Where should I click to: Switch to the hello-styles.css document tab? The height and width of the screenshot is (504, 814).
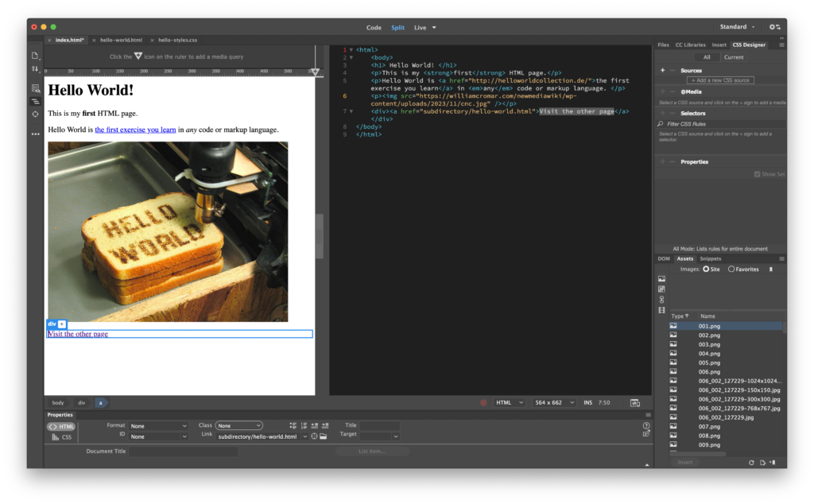click(x=177, y=40)
